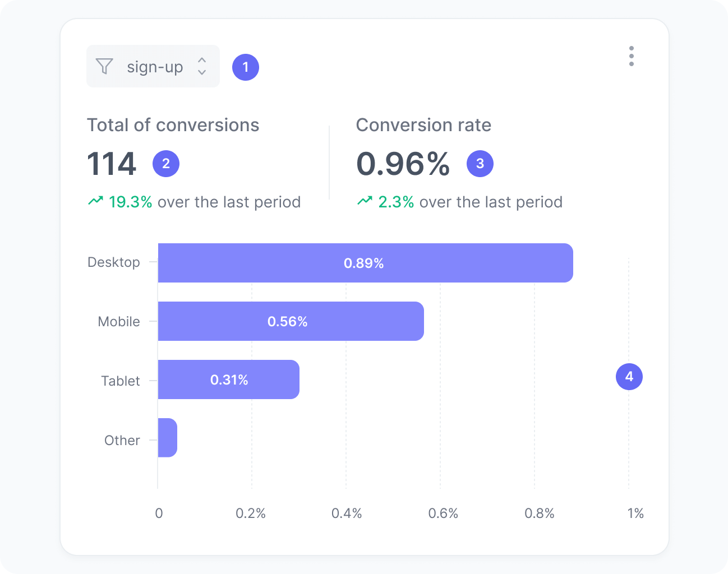Click badge 3 beside the conversion rate
This screenshot has height=574, width=728.
[480, 163]
